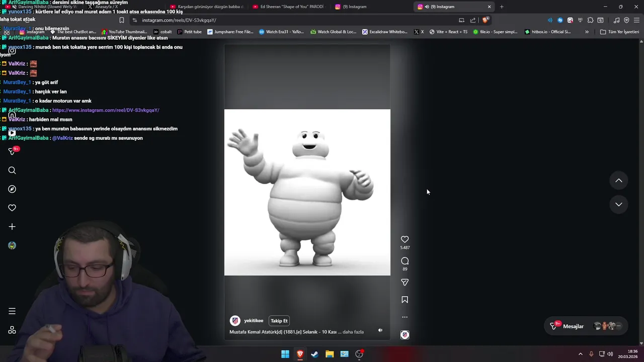Save the reel with bookmark icon
This screenshot has width=644, height=362.
pos(405,300)
